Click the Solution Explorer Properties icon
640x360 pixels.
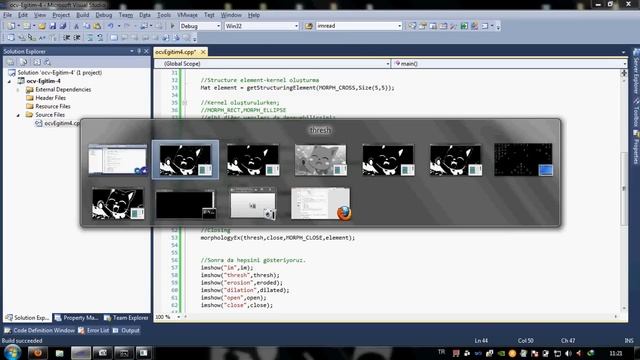11,62
